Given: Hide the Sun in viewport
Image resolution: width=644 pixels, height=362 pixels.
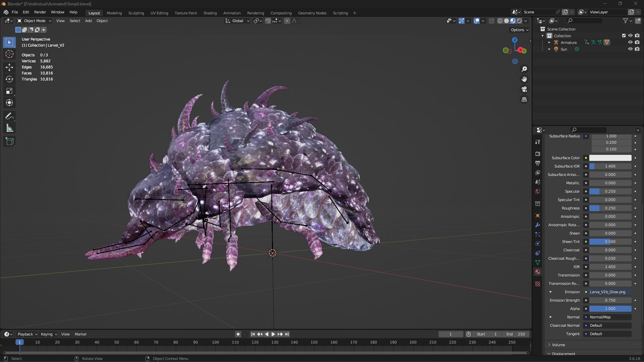Looking at the screenshot, I should click(630, 49).
